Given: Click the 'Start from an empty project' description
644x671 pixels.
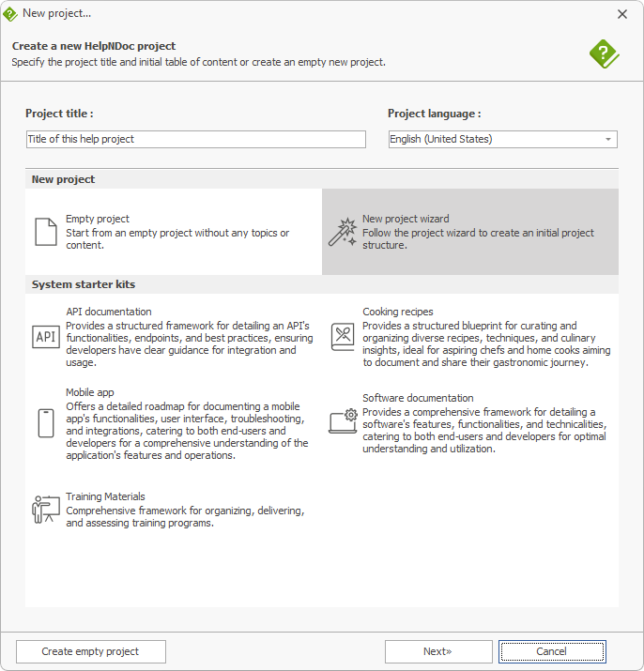Looking at the screenshot, I should click(x=177, y=238).
